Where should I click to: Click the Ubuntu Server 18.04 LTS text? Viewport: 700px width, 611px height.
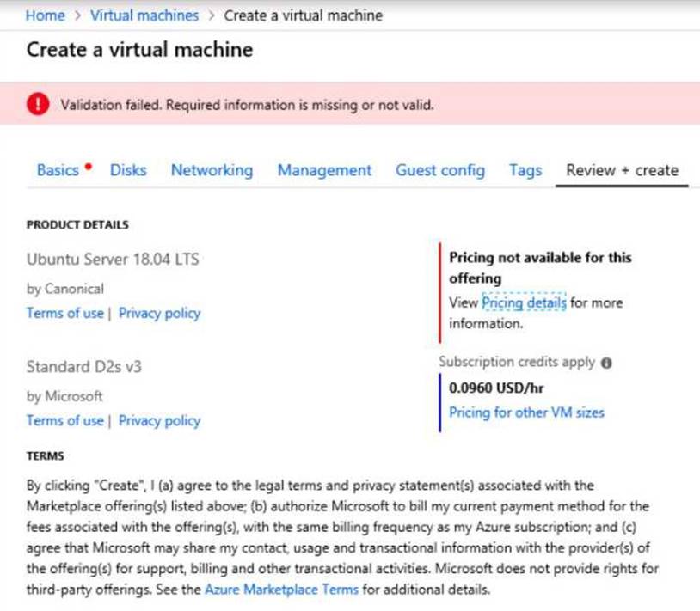click(113, 260)
